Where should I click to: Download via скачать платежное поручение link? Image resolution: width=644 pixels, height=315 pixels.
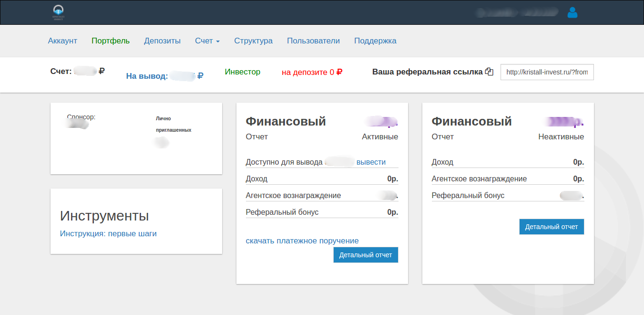pos(302,241)
